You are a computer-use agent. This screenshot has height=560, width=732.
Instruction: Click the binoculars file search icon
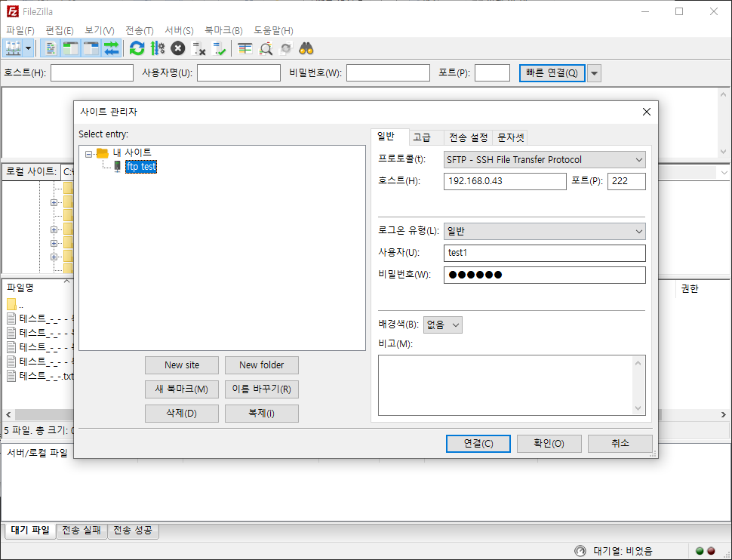pyautogui.click(x=306, y=48)
